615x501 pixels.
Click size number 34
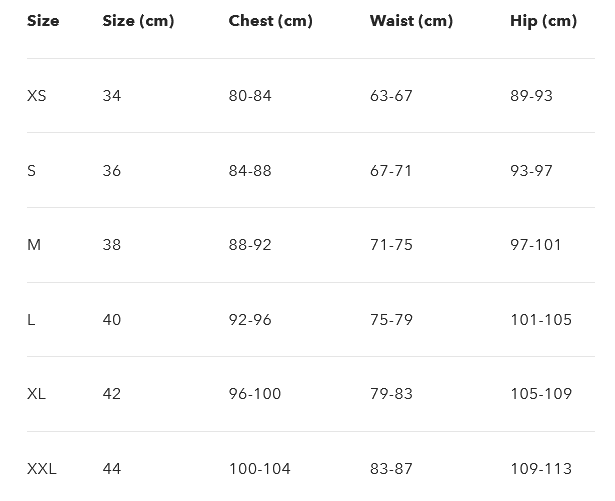coord(112,96)
